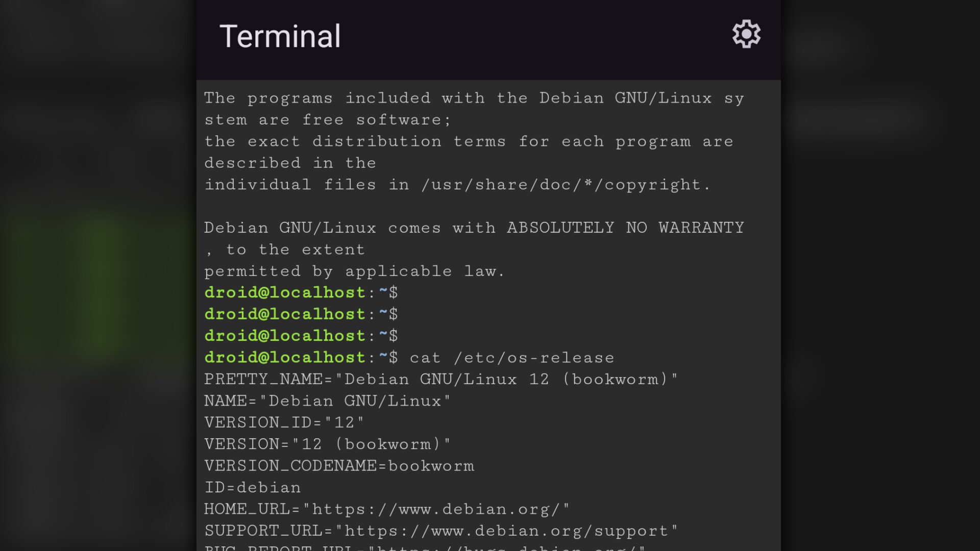This screenshot has width=980, height=551.
Task: Click 'The programs included' first line
Action: (474, 98)
